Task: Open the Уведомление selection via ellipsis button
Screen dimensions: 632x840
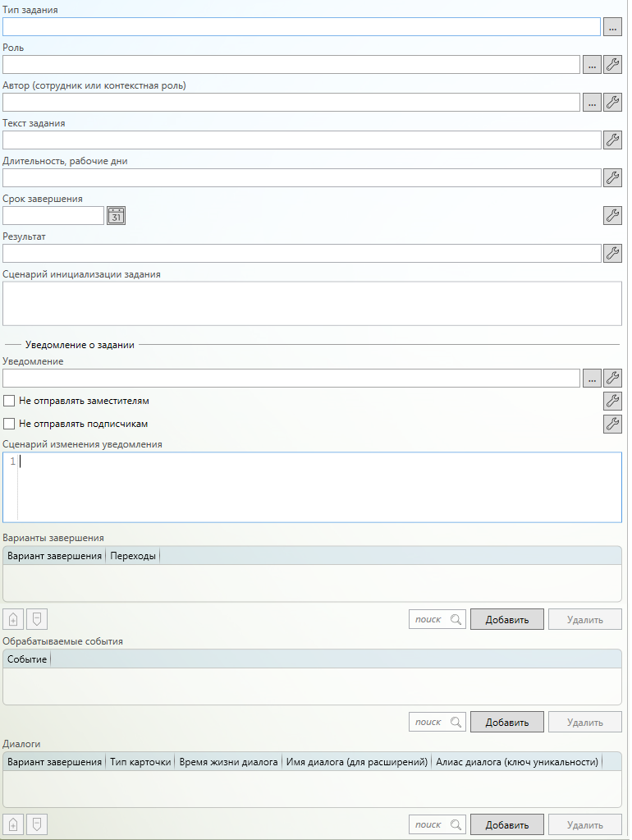Action: coord(592,378)
